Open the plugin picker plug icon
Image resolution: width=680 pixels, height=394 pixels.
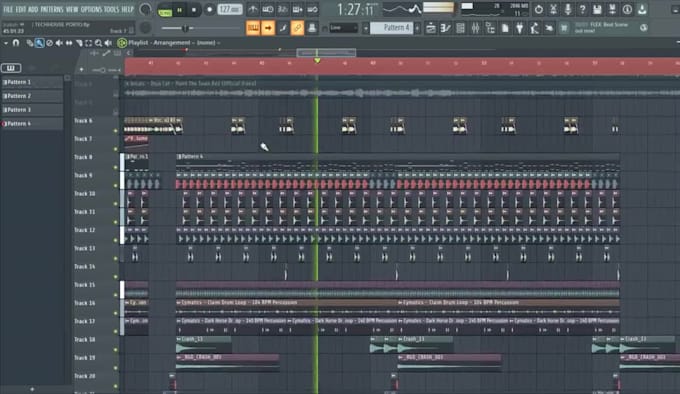(520, 28)
